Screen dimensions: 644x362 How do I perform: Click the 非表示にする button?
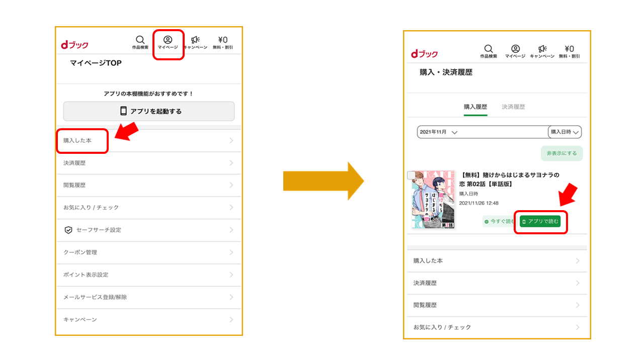coord(561,153)
